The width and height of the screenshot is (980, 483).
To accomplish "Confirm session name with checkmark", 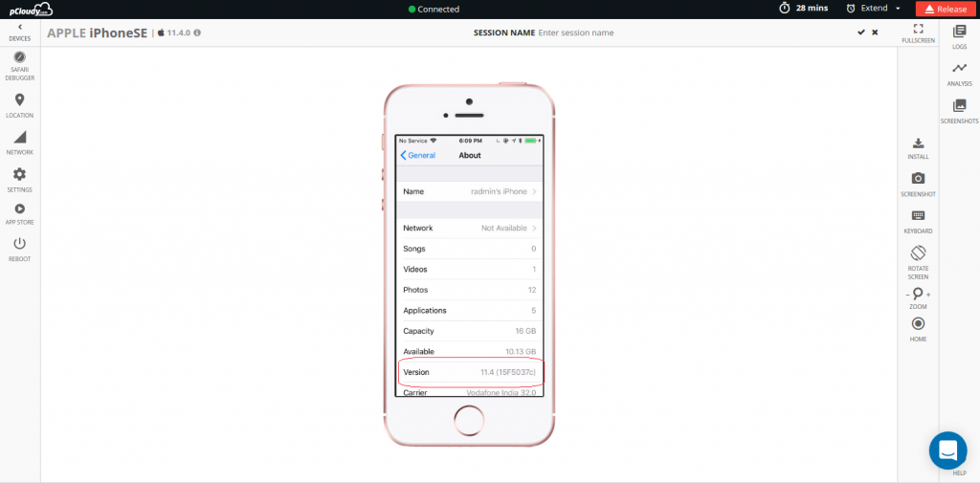I will (861, 33).
